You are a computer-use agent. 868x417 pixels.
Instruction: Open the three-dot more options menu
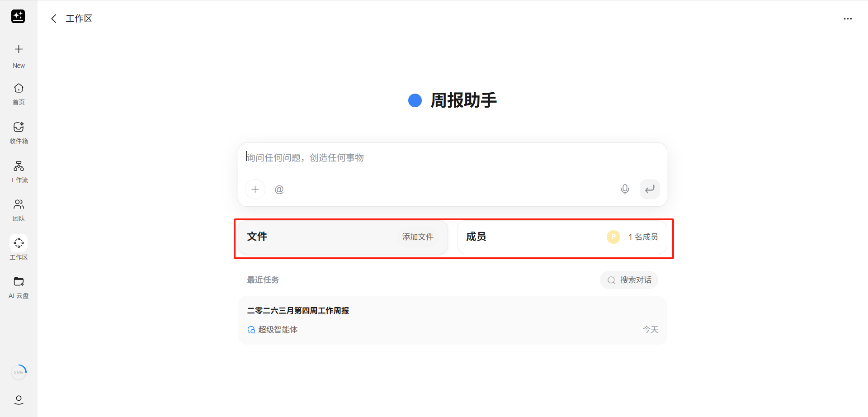(848, 19)
